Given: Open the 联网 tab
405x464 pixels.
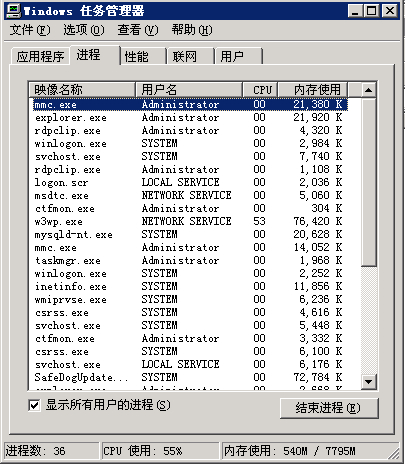Looking at the screenshot, I should point(191,56).
